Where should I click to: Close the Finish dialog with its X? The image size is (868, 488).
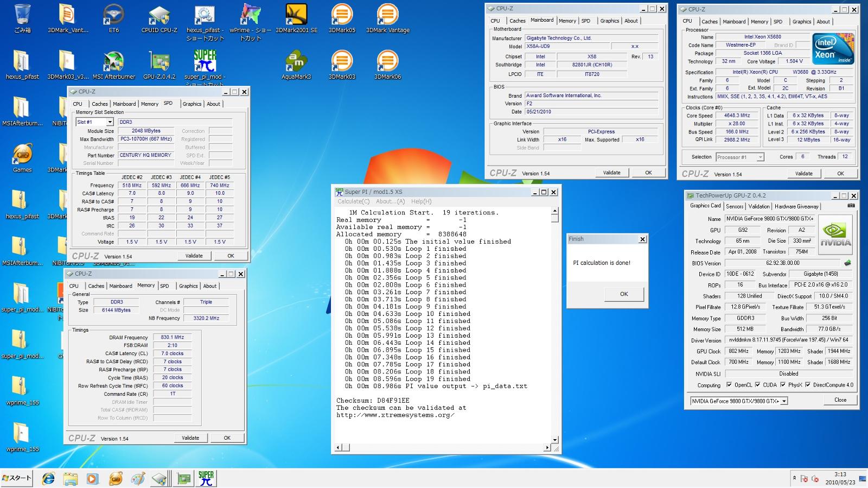pos(642,239)
